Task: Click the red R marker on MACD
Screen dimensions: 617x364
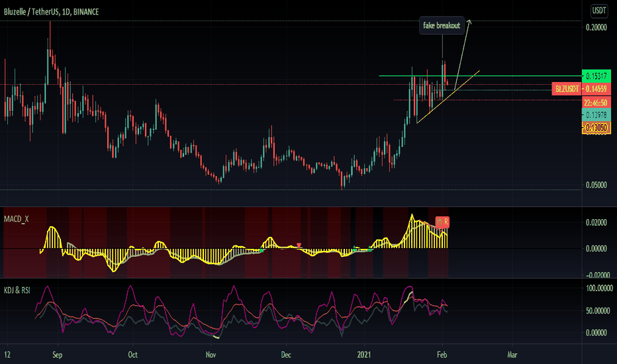Action: (442, 222)
